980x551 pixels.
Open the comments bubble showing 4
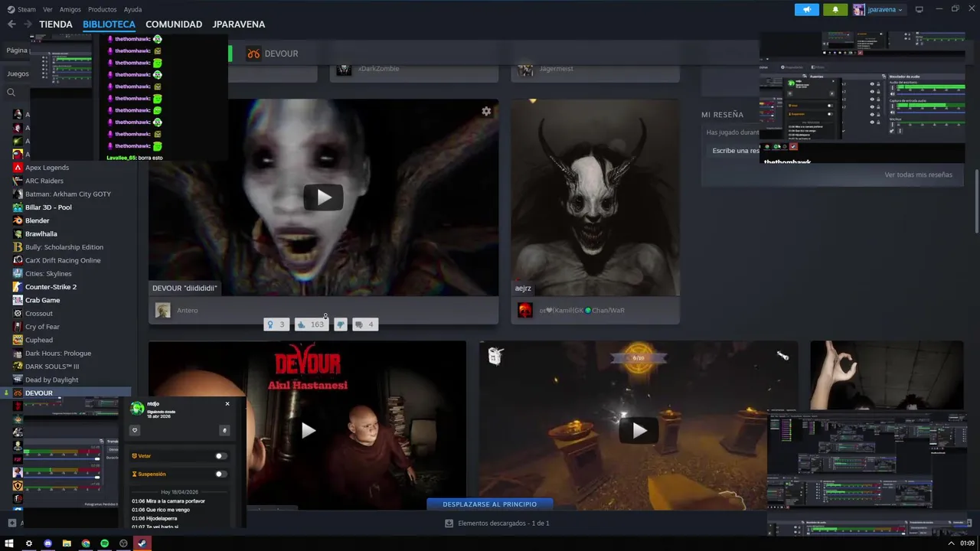pos(364,324)
